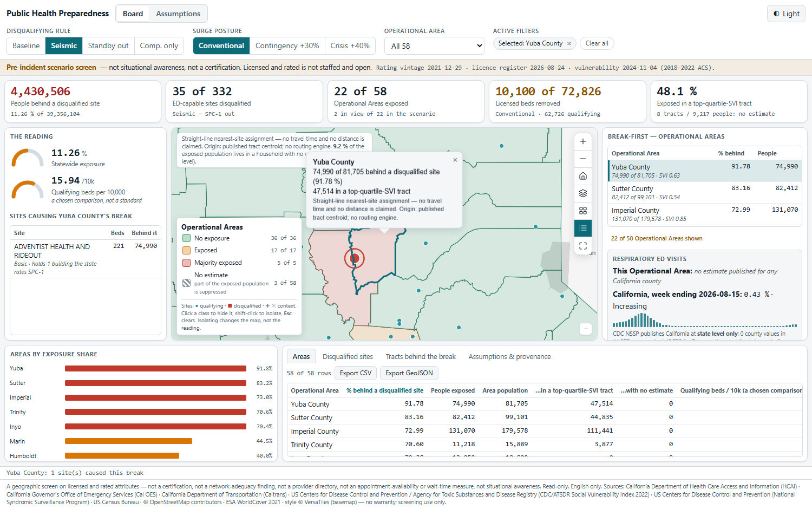Remove the Selected: Yuba County filter chip
Screen dimensions: 812x509
tap(569, 43)
